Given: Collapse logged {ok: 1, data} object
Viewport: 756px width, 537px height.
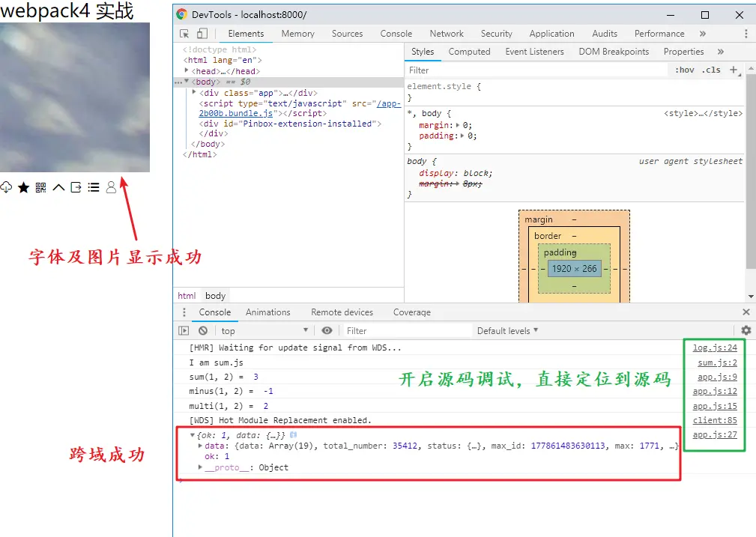Looking at the screenshot, I should click(193, 435).
